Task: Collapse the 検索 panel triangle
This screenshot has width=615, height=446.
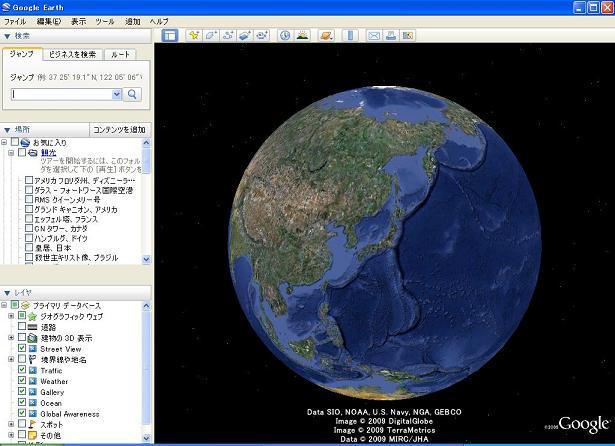Action: coord(7,36)
